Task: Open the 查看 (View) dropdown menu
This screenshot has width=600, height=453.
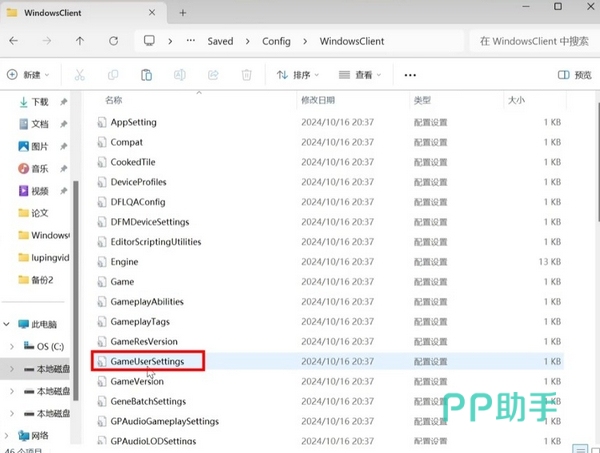Action: (x=360, y=75)
